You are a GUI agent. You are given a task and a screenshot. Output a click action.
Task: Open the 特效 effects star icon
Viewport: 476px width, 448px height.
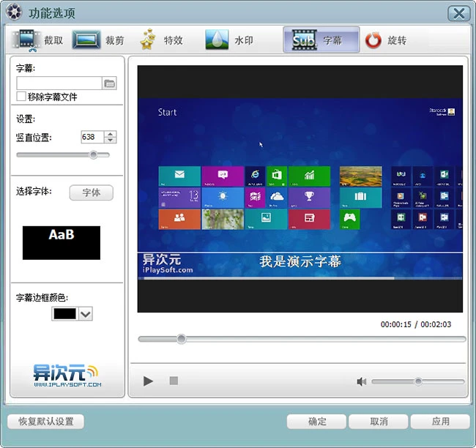click(148, 40)
